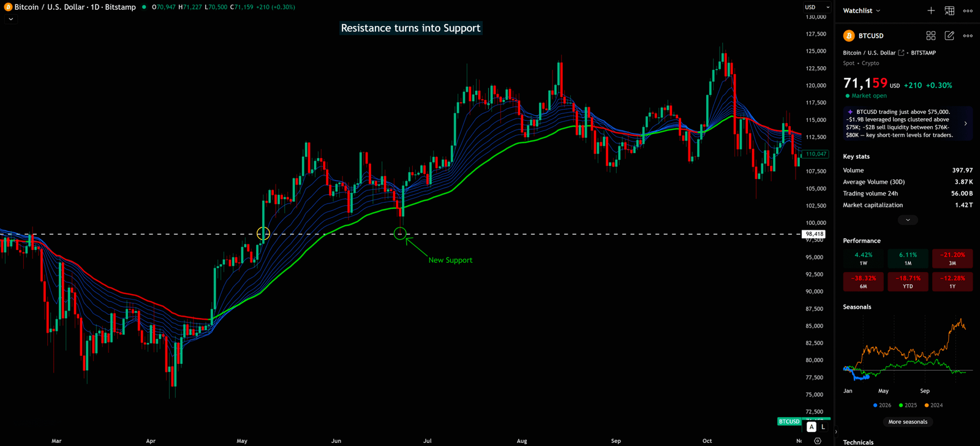Click the plus icon to add a symbol
The image size is (980, 446).
click(931, 10)
